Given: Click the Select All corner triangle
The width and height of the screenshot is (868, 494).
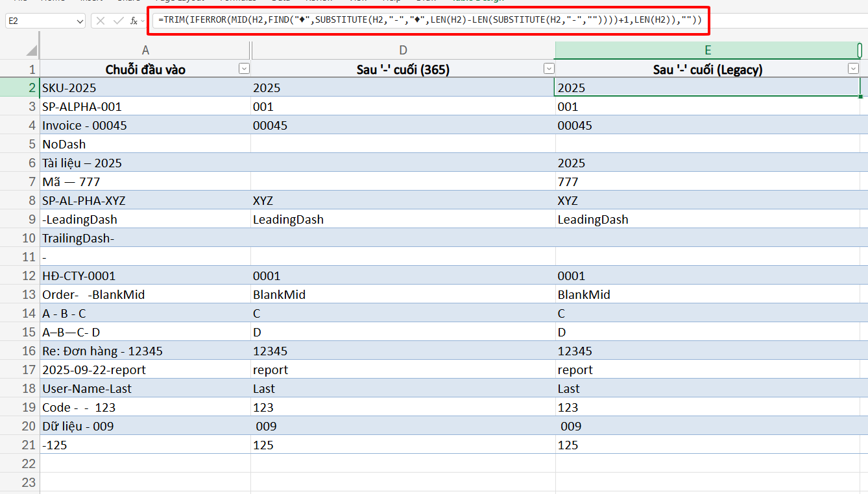Looking at the screenshot, I should click(x=30, y=51).
